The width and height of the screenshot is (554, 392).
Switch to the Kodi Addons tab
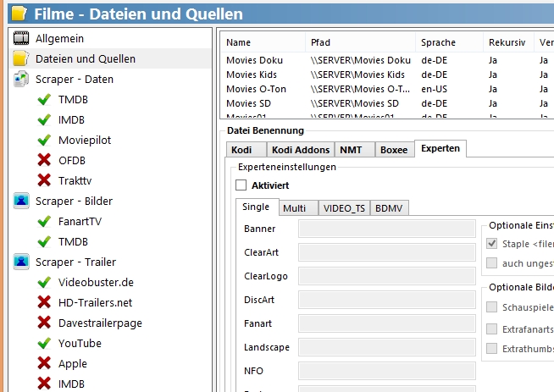tap(301, 150)
